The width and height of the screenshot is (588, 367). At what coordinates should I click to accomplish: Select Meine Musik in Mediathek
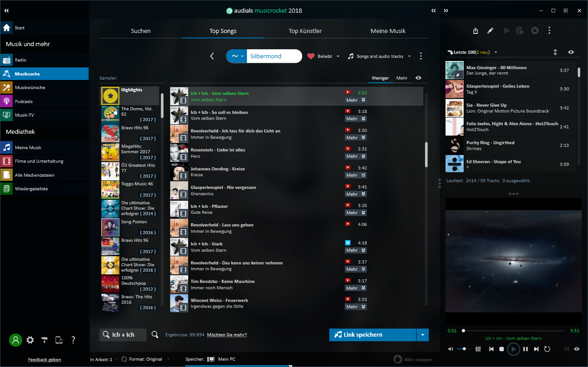(44, 147)
